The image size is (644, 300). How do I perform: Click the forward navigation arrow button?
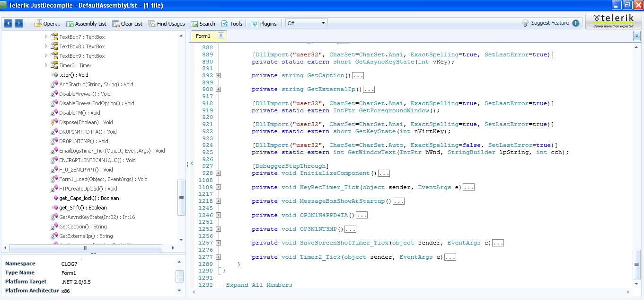(x=19, y=23)
